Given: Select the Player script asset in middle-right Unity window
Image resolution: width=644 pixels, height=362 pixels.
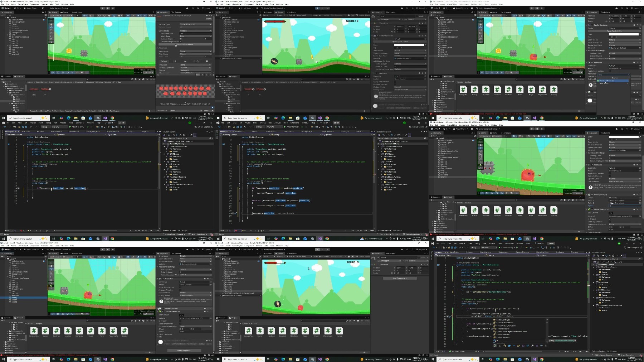Looking at the screenshot, I should (531, 210).
